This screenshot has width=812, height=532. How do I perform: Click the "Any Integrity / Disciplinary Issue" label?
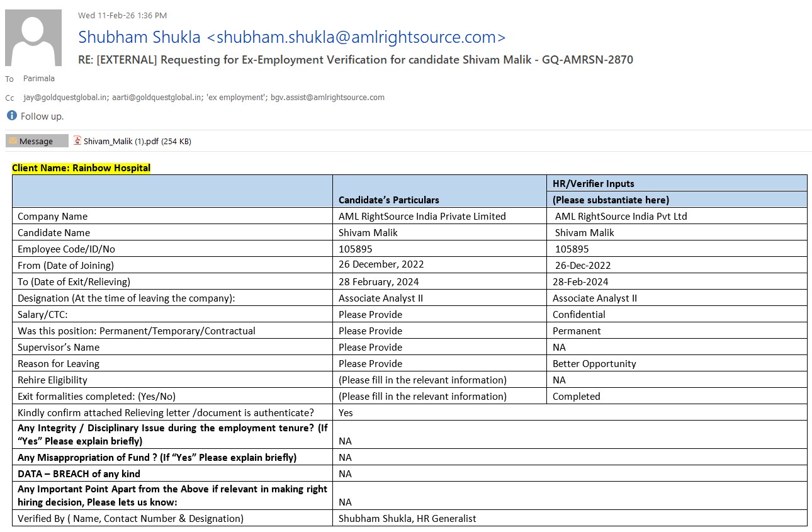click(x=172, y=434)
